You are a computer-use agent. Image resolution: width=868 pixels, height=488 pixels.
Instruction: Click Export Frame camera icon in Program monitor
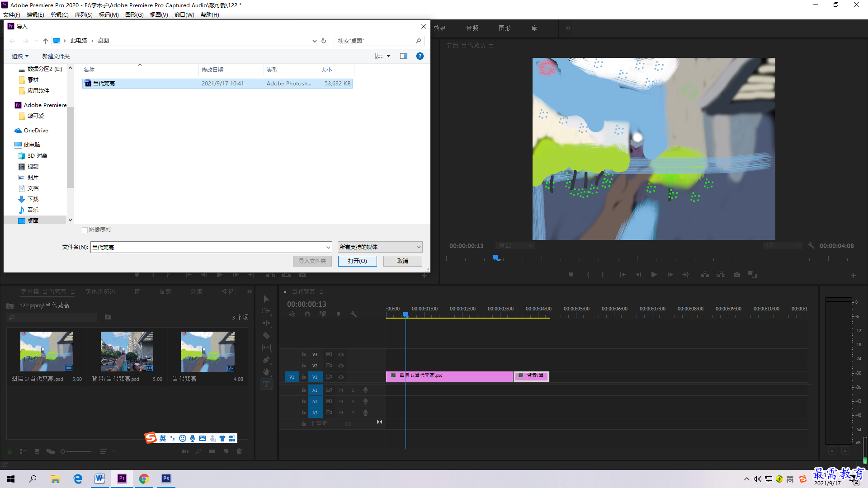click(737, 275)
